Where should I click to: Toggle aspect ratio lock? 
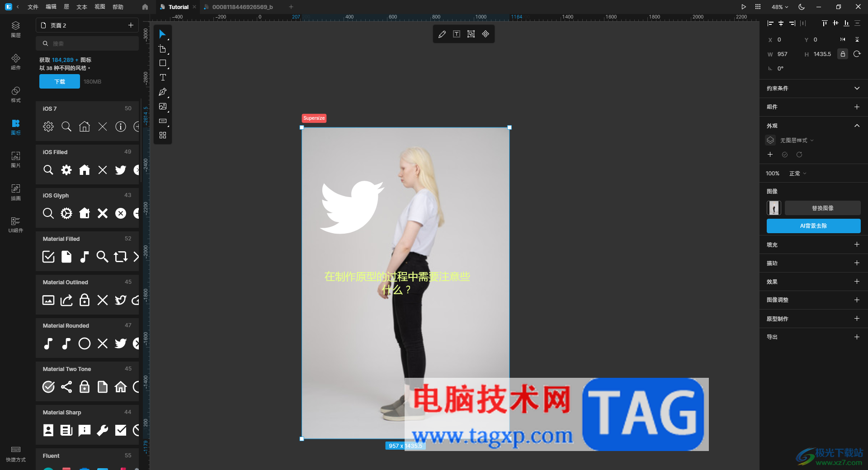[x=843, y=54]
